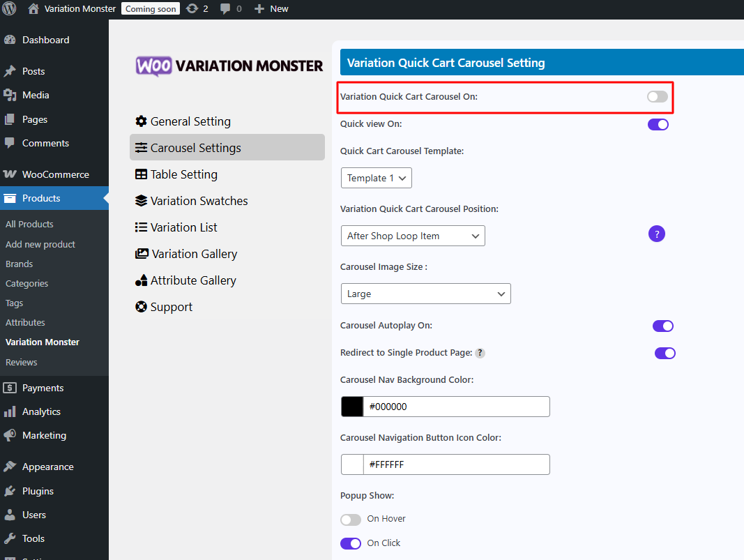
Task: Click the Support lifebuoy icon
Action: tap(141, 307)
